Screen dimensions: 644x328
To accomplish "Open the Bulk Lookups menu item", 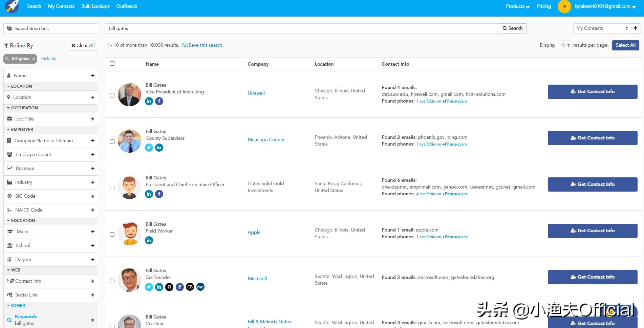I will click(95, 6).
